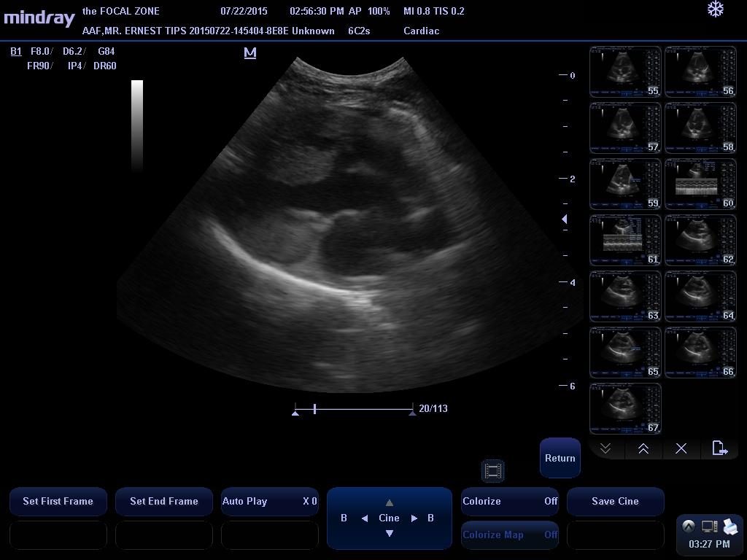Click the computer/network icon in tray
Viewport: 747px width, 560px height.
pos(709,526)
